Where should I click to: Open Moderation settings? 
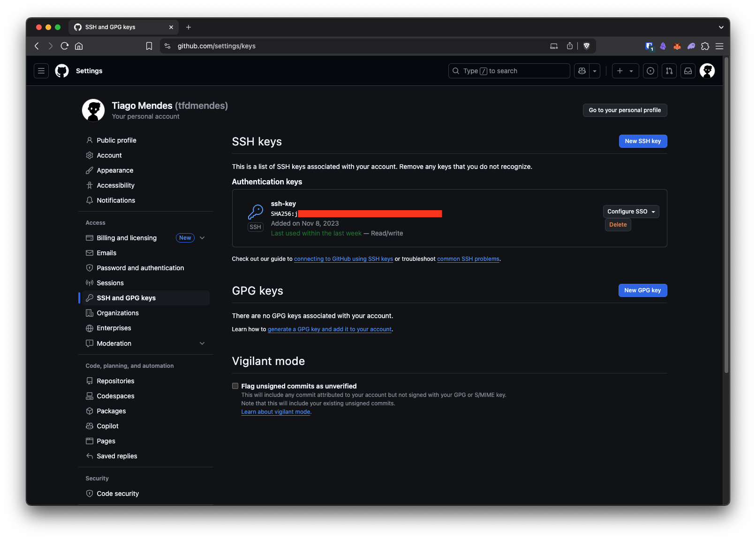(114, 343)
